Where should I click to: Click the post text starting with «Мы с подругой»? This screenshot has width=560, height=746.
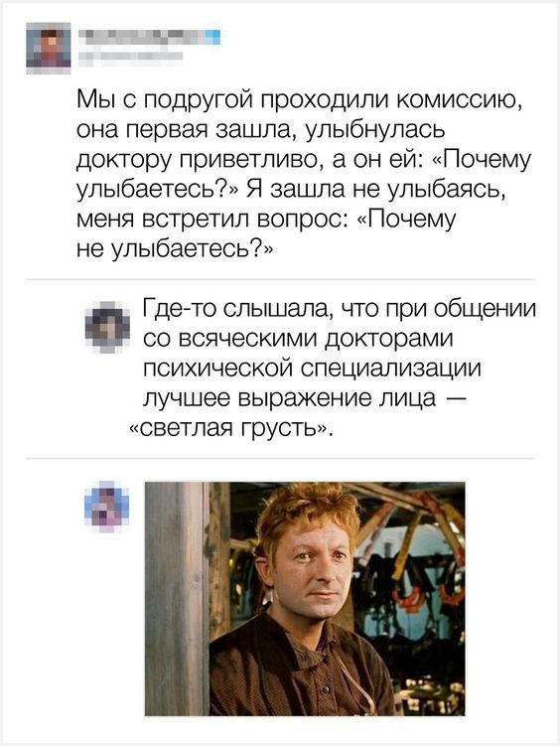(x=304, y=175)
